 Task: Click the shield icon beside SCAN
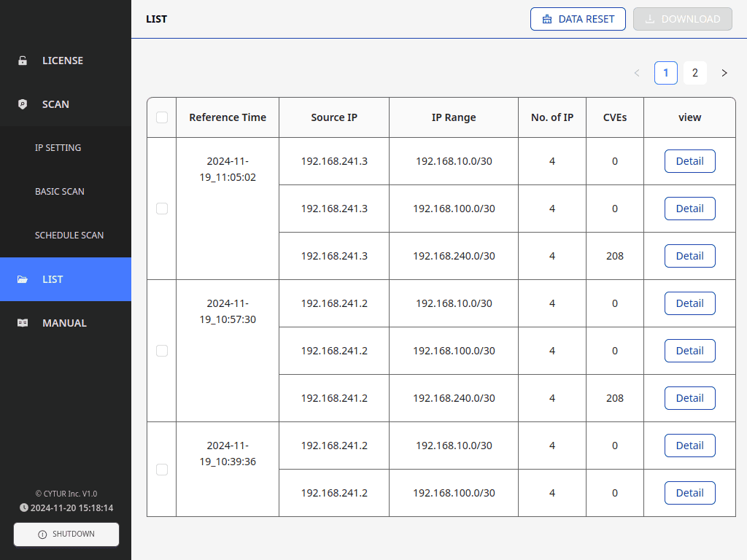[x=23, y=104]
